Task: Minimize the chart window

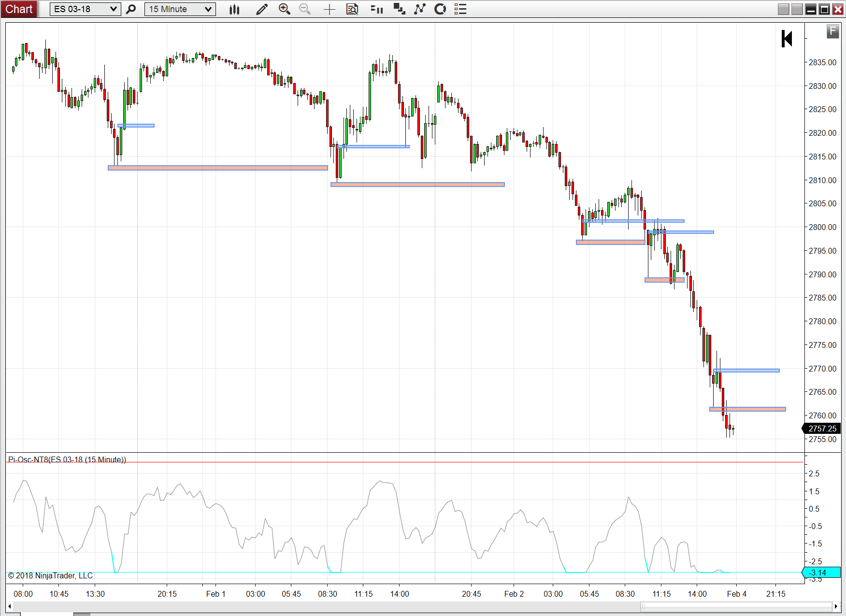Action: [x=811, y=9]
